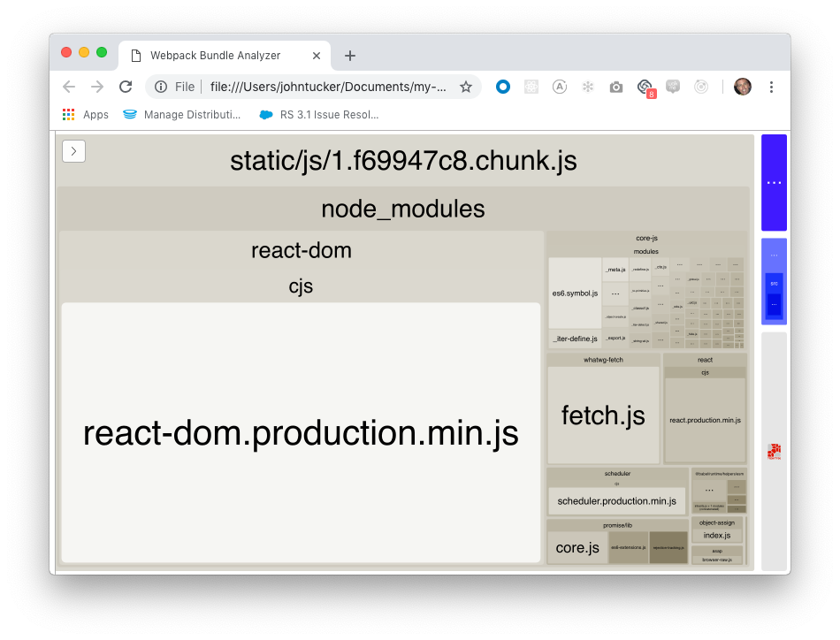The image size is (840, 640).
Task: Open the Apps bookmarks shortcut
Action: tap(86, 115)
